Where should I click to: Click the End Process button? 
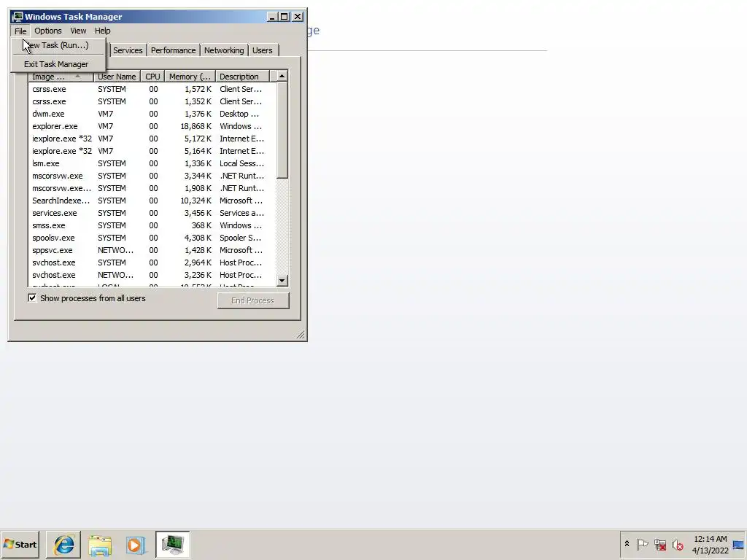click(x=253, y=300)
